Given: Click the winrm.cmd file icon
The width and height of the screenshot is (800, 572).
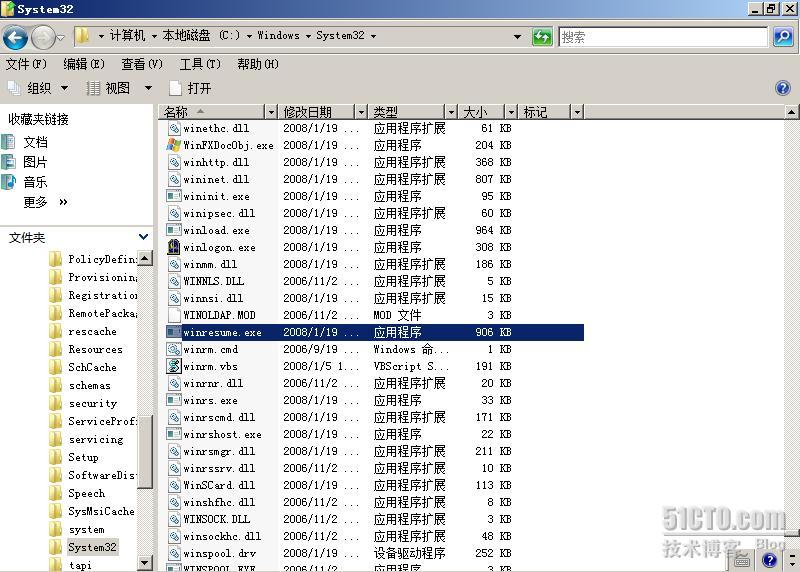Looking at the screenshot, I should coord(173,349).
